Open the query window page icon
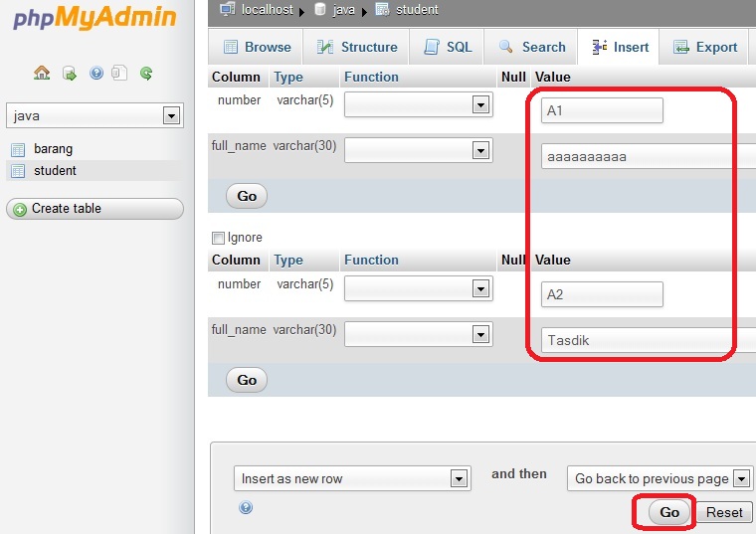The image size is (756, 534). click(119, 73)
